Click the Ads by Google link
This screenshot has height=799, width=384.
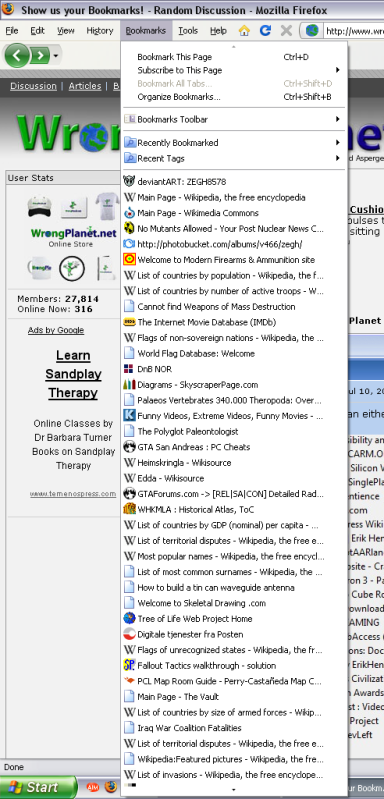(56, 330)
